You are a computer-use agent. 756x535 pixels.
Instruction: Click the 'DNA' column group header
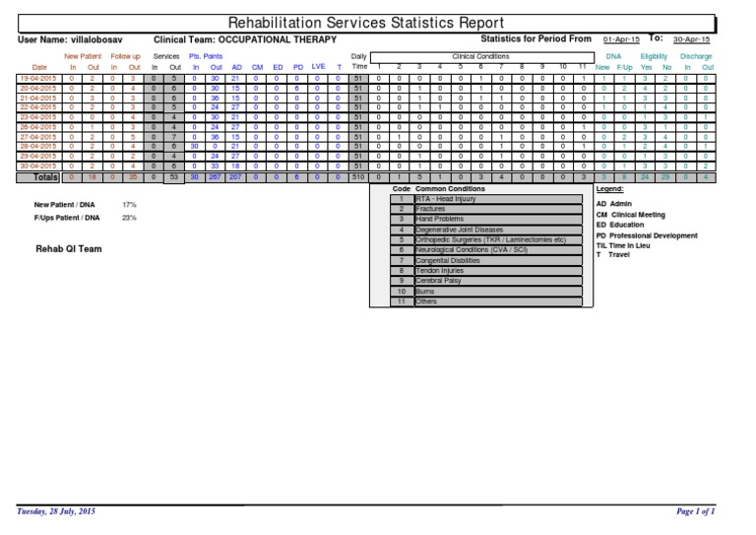pyautogui.click(x=613, y=56)
